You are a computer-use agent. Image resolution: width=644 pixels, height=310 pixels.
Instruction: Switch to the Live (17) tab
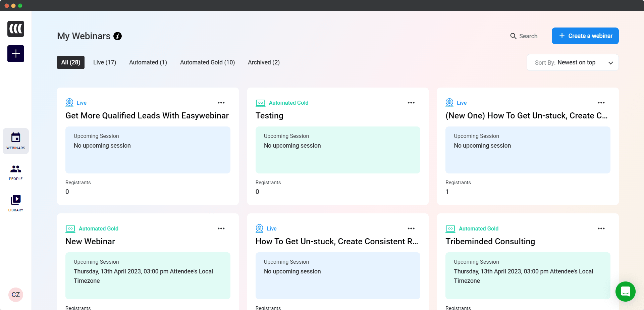[105, 62]
